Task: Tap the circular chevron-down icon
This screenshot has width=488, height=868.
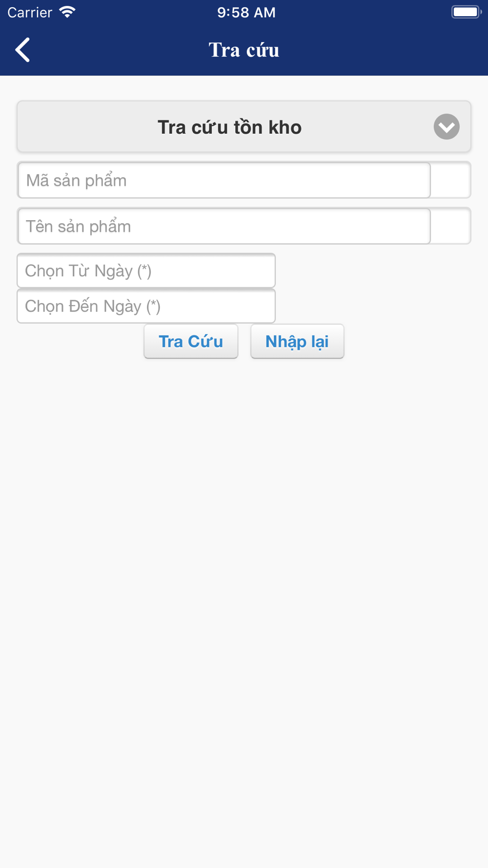Action: point(447,127)
